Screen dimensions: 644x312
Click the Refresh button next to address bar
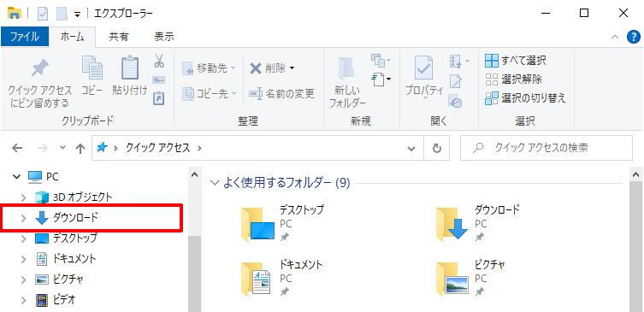click(437, 148)
